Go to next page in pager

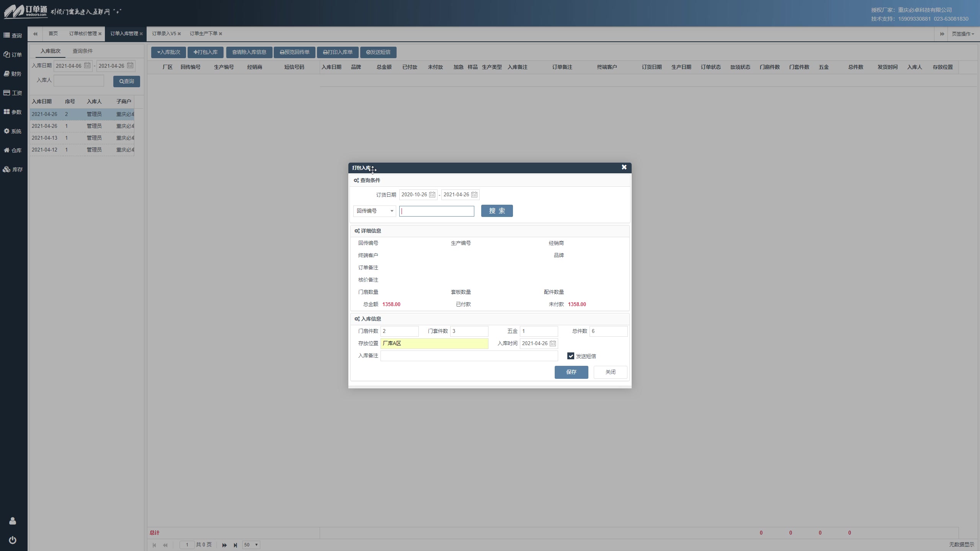(x=225, y=545)
